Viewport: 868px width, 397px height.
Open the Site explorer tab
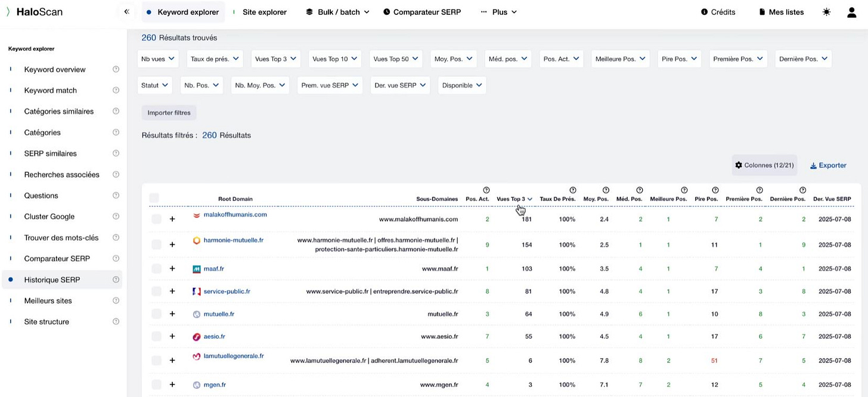click(x=260, y=12)
